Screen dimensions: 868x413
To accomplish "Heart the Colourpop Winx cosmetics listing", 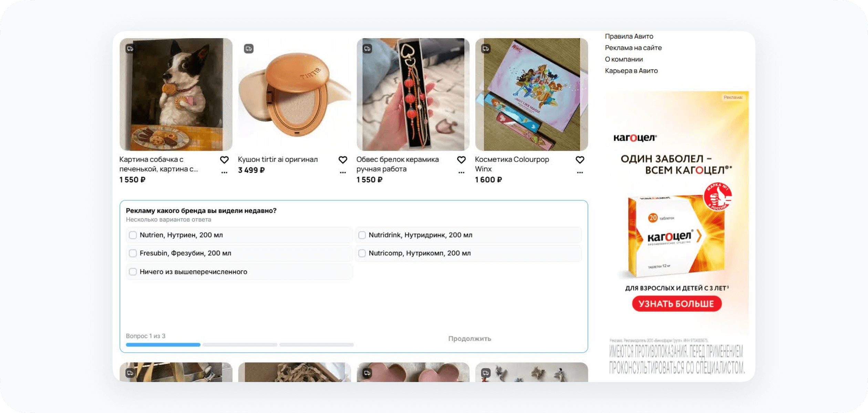I will pyautogui.click(x=580, y=160).
